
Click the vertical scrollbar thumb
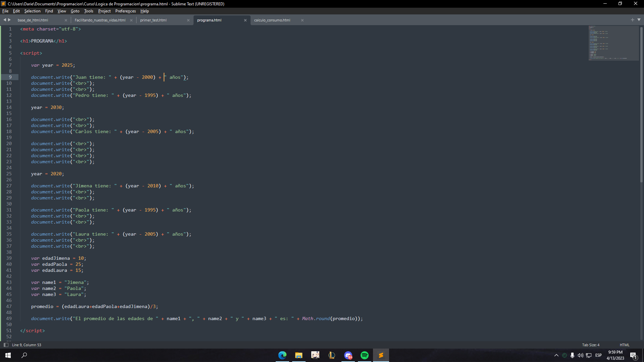pyautogui.click(x=641, y=105)
